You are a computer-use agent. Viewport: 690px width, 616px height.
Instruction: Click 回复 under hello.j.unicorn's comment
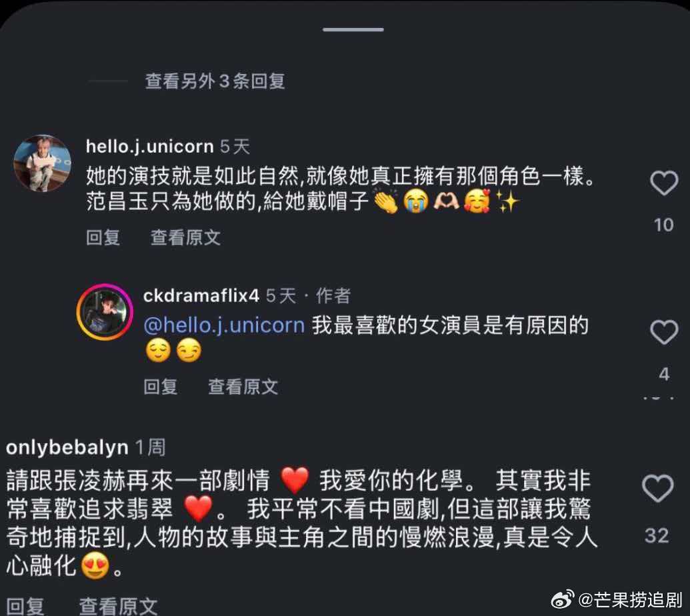click(103, 237)
